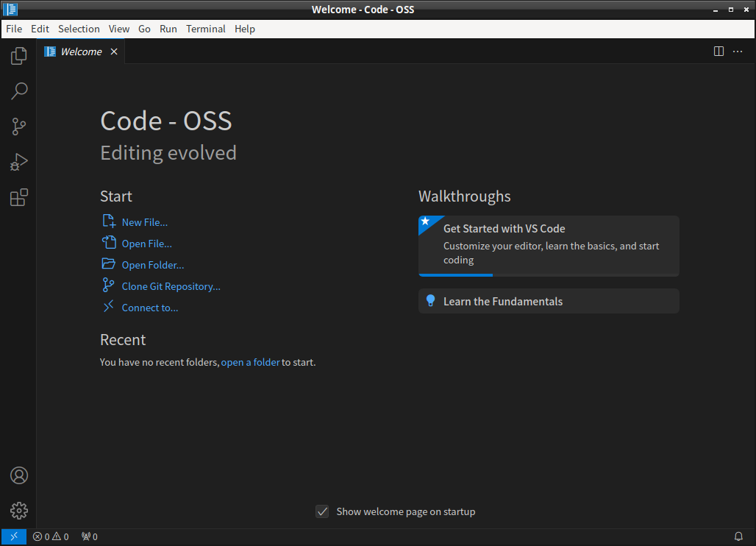This screenshot has width=756, height=546.
Task: Open the Run and Debug view icon
Action: coord(19,162)
